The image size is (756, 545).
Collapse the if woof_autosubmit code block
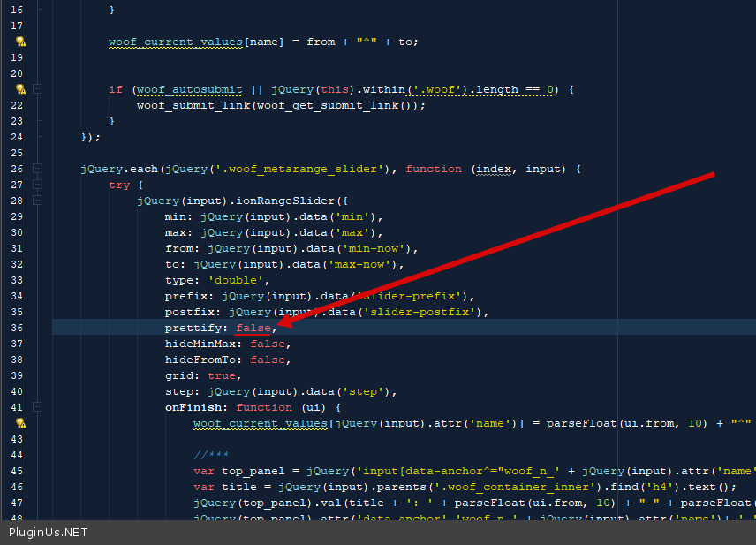click(x=38, y=89)
